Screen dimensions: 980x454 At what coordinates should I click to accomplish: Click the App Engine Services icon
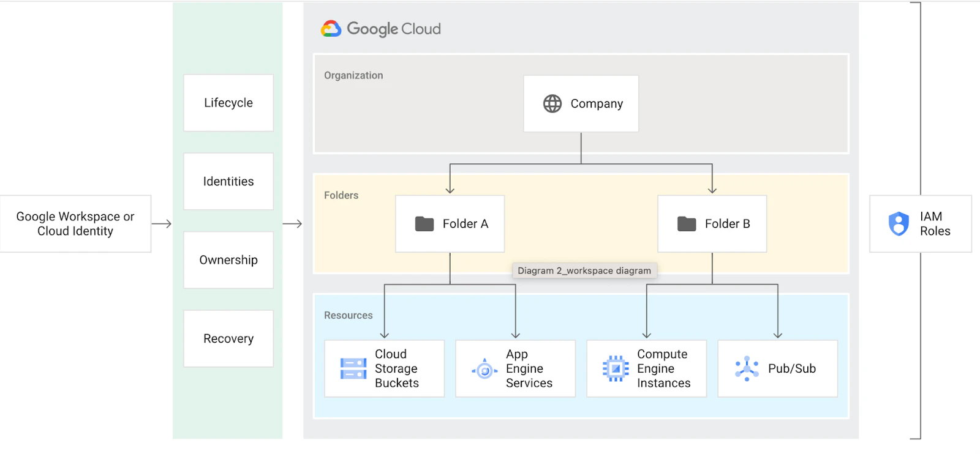pos(484,370)
